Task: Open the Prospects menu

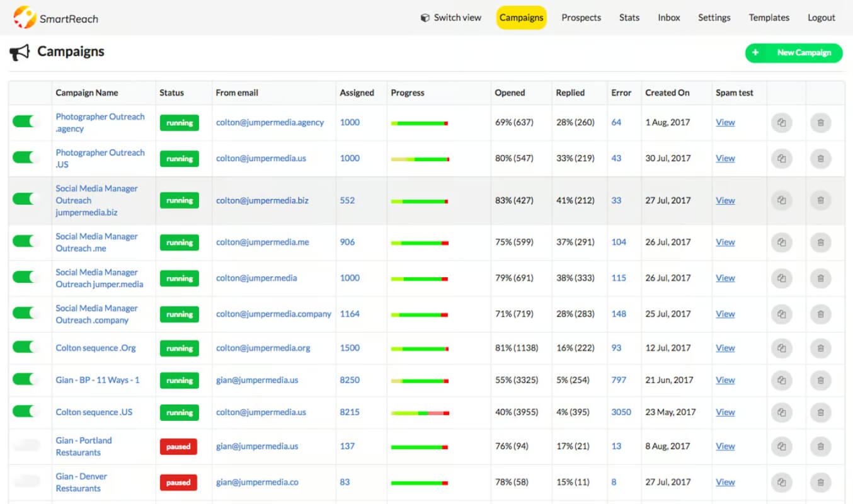Action: click(581, 18)
